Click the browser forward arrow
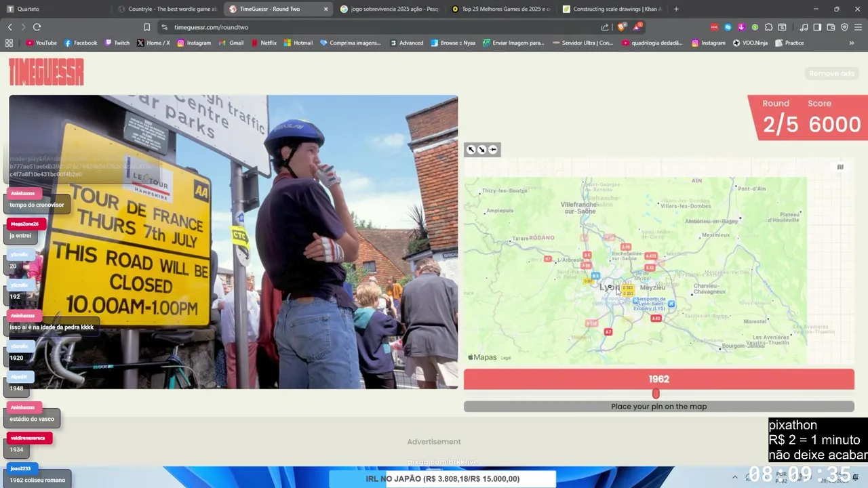Screen dimensions: 868x488 pyautogui.click(x=23, y=27)
